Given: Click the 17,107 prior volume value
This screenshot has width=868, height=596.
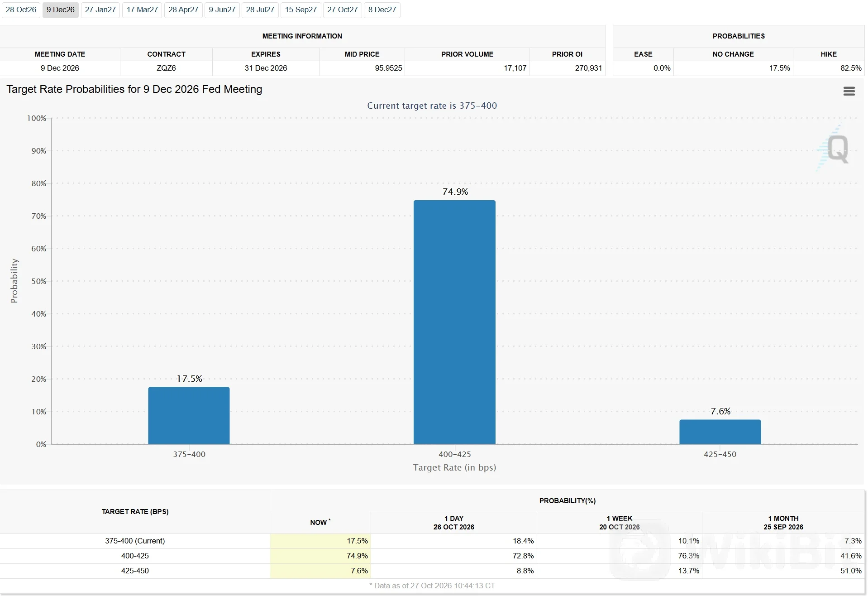Looking at the screenshot, I should click(x=515, y=68).
